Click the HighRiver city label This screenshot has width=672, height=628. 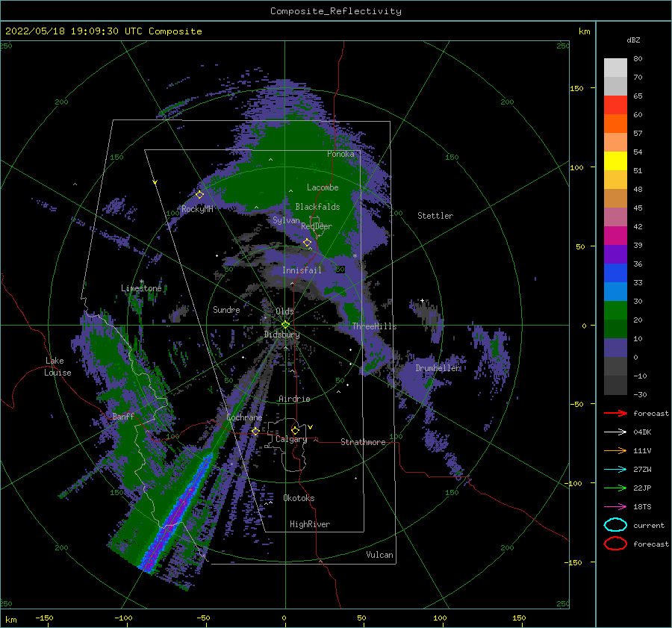coord(310,524)
